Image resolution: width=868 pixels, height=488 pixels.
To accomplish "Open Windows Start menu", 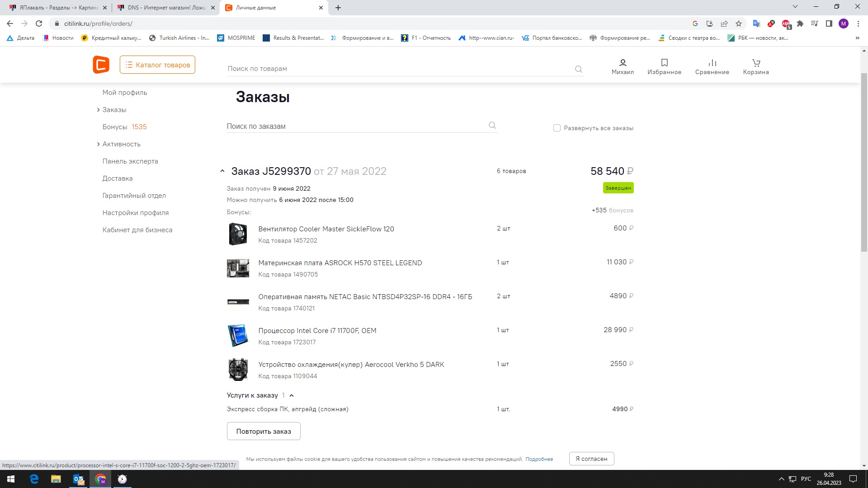I will point(11,479).
